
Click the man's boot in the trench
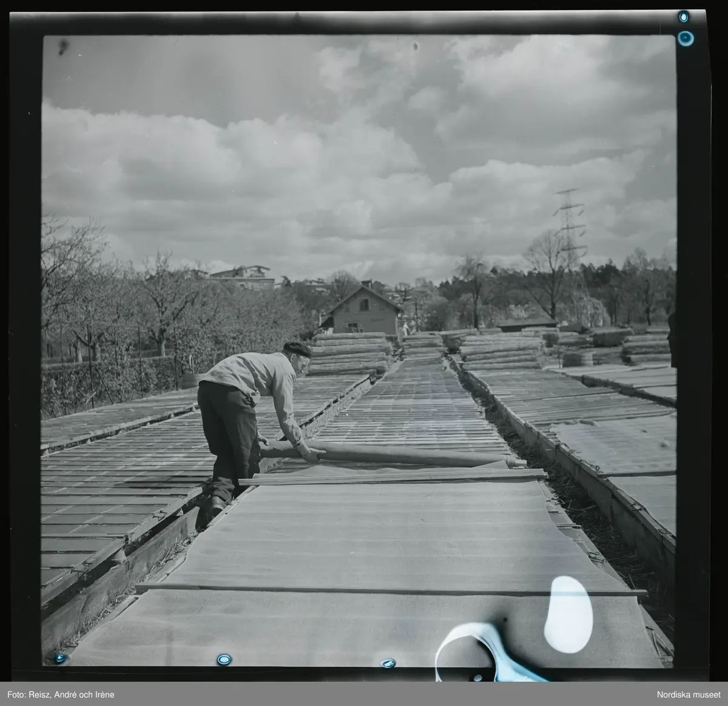(215, 505)
